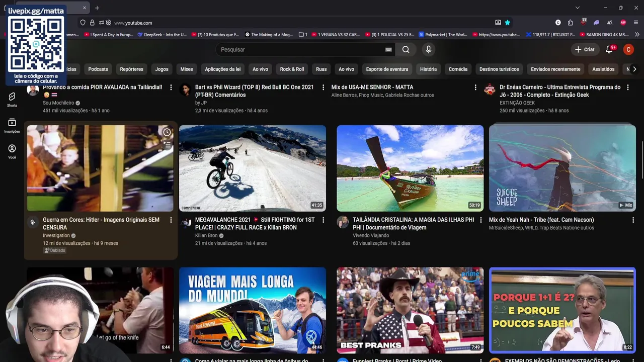This screenshot has height=362, width=644.
Task: Open options menu for Bart vs Phil Wizard
Action: click(324, 87)
